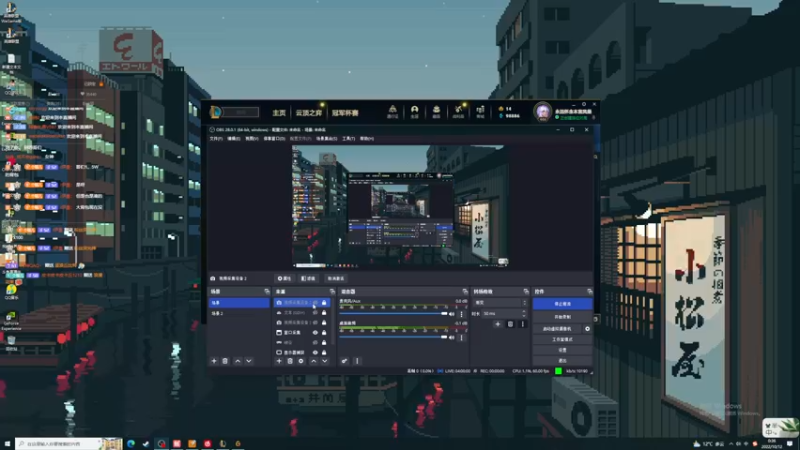800x450 pixels.
Task: Pop out the Controls dock panel
Action: tap(590, 291)
